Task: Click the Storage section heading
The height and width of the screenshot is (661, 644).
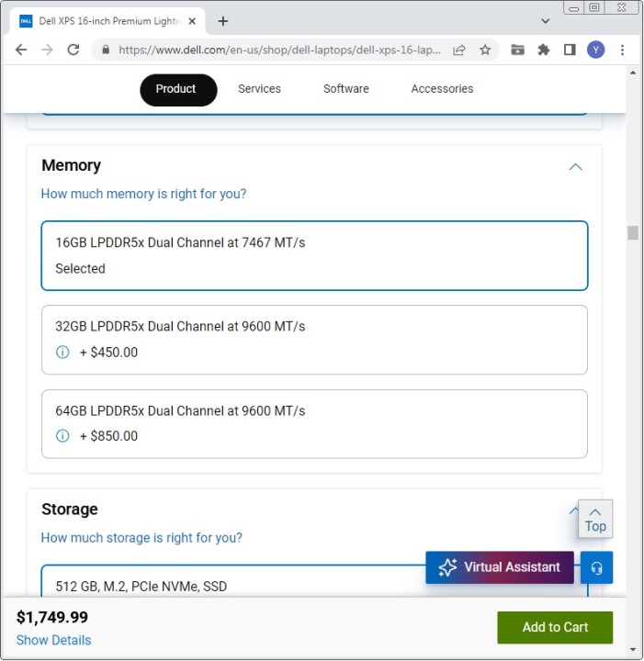Action: click(70, 510)
